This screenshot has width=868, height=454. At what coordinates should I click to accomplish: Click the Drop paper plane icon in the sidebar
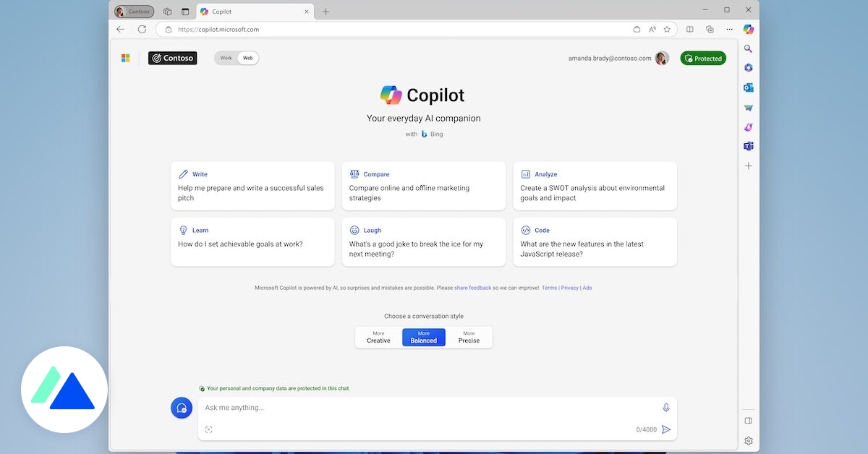(749, 108)
